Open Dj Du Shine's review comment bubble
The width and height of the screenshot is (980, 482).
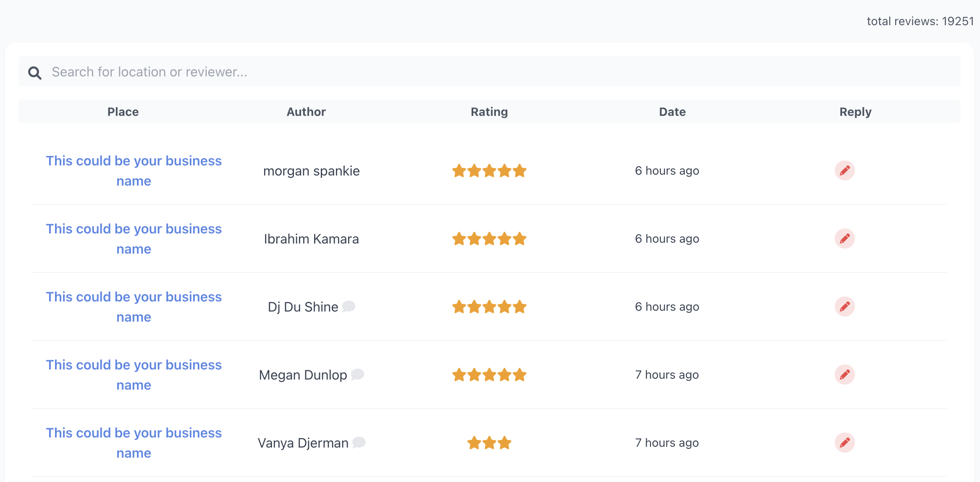coord(349,306)
